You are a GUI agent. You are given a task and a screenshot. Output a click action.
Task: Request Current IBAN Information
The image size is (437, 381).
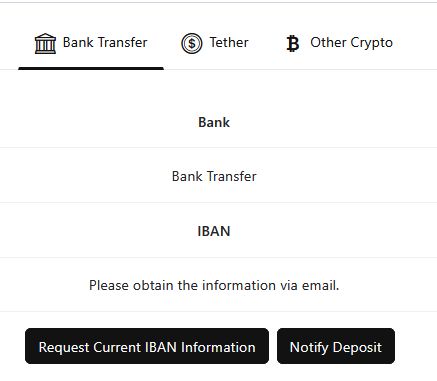[x=147, y=346]
